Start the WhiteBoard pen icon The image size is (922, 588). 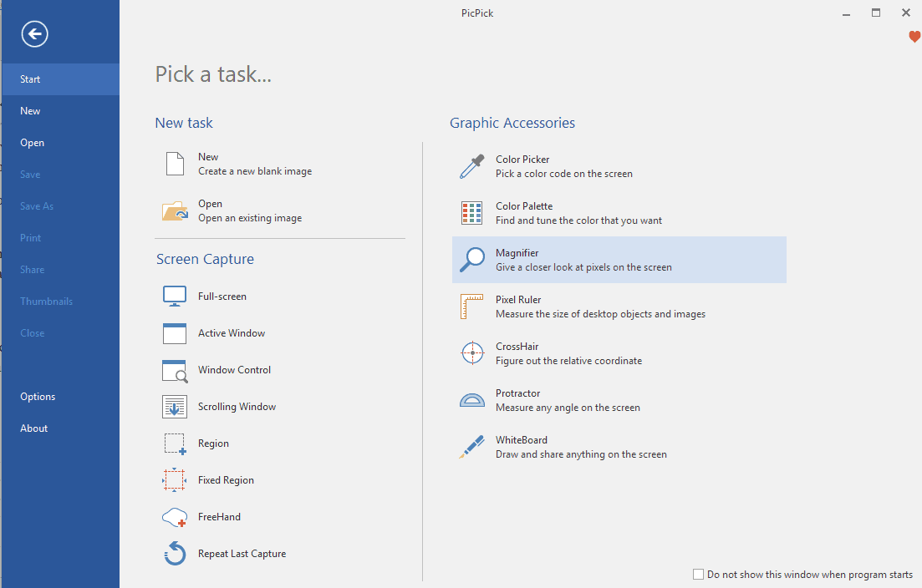(471, 447)
